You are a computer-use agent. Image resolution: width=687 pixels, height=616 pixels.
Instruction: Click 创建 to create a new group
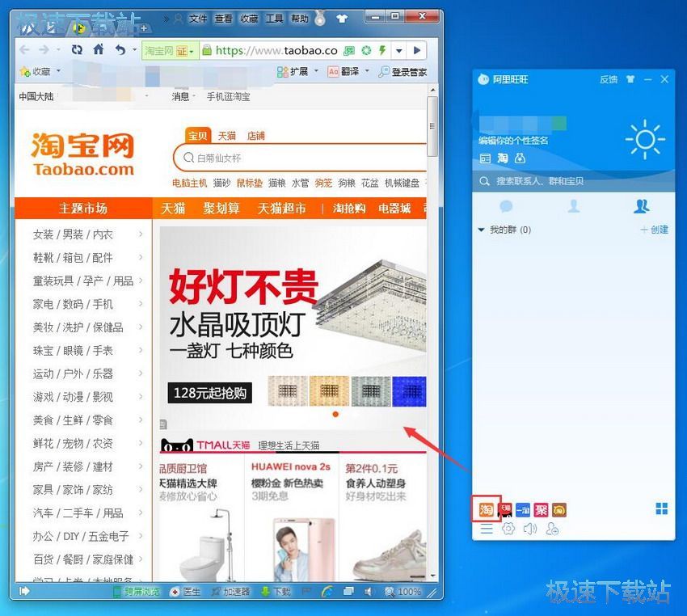point(655,230)
